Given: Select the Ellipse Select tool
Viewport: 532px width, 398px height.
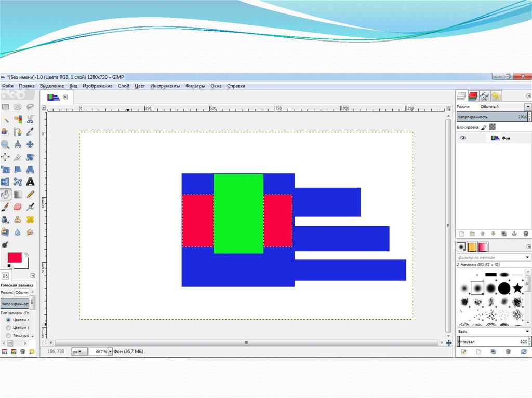Looking at the screenshot, I should pos(18,107).
